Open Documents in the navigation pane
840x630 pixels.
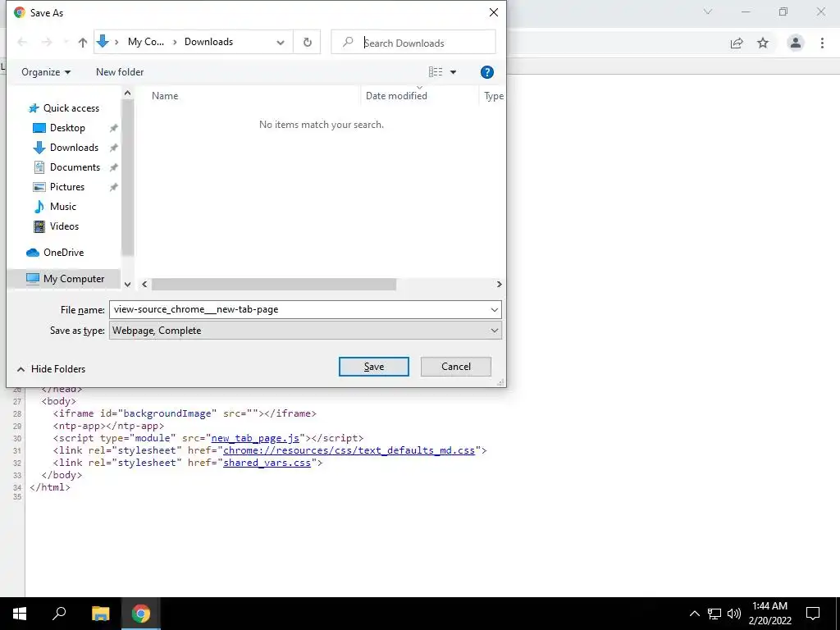coord(75,167)
